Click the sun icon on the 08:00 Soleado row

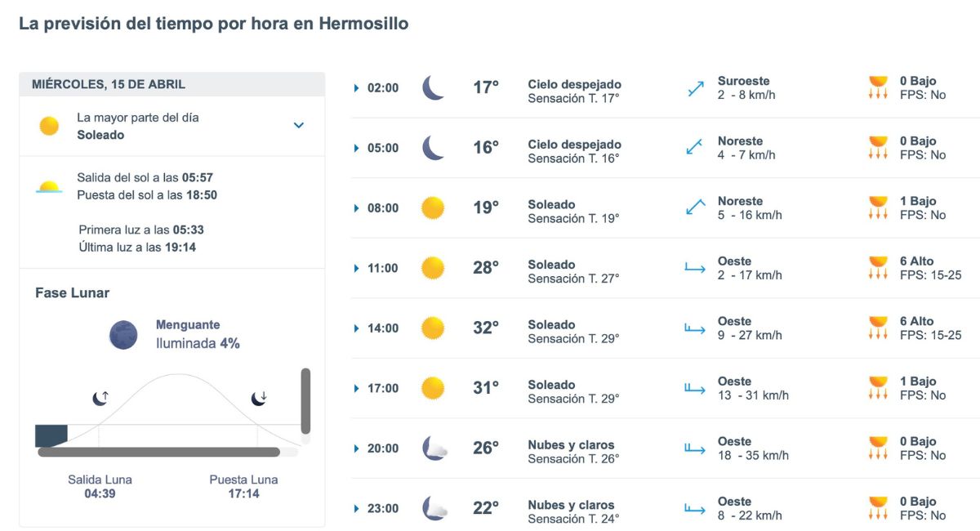pos(432,207)
